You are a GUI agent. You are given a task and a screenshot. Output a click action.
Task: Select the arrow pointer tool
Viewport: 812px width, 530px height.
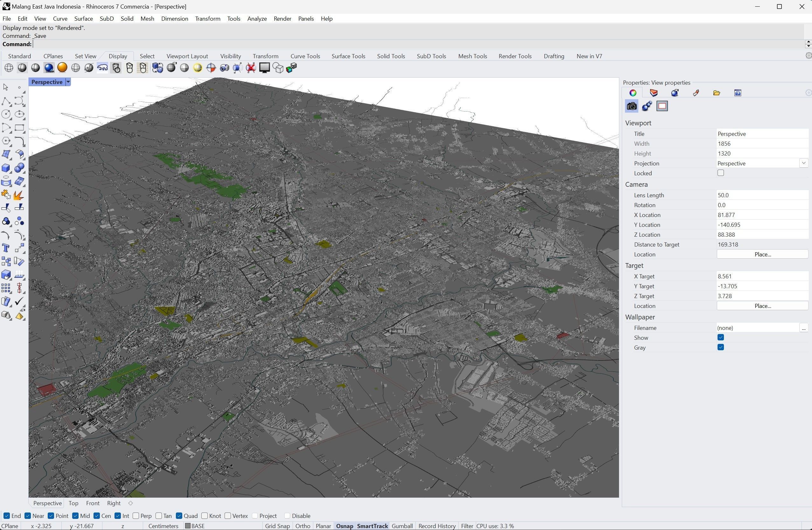(x=6, y=87)
